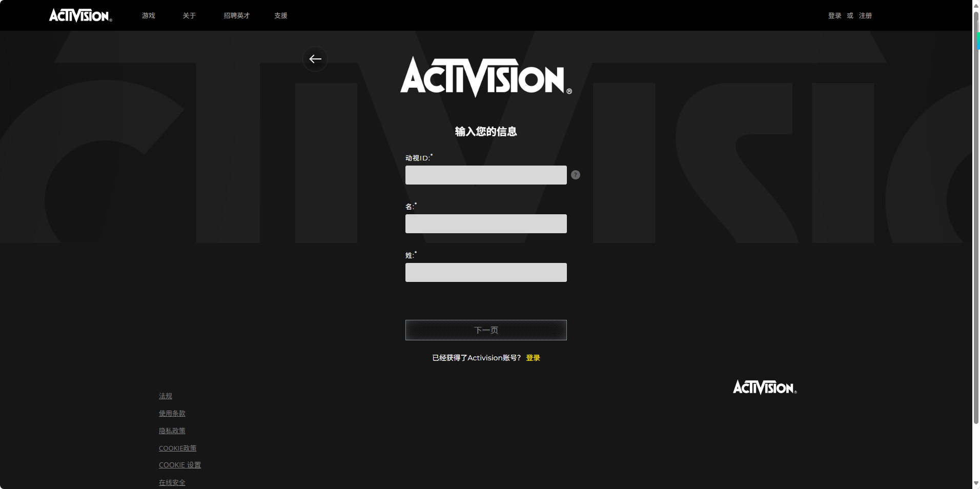Open the 招聘英才 menu item
Viewport: 980px width, 489px height.
tap(236, 15)
